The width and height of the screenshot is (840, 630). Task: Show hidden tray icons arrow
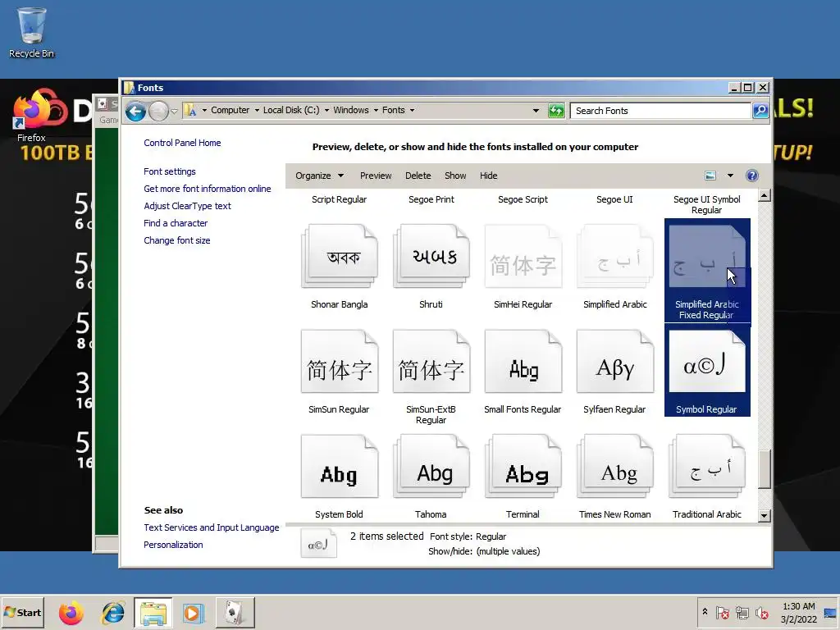pos(705,612)
